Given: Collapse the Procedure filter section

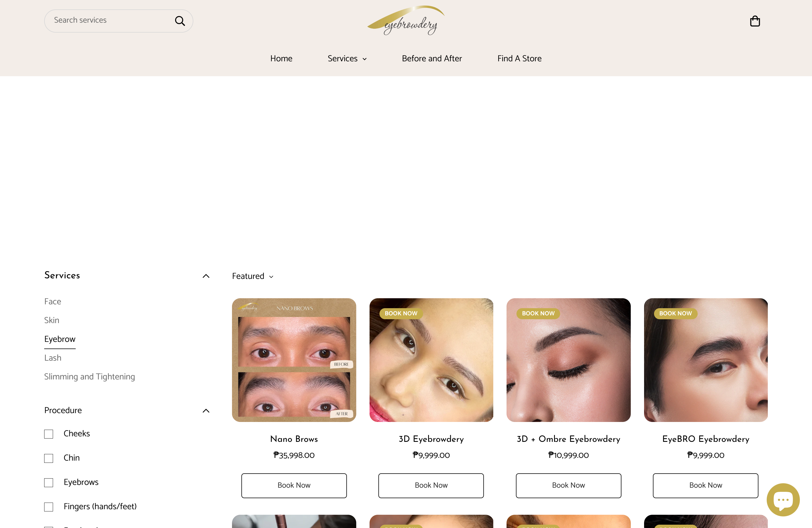Looking at the screenshot, I should (206, 411).
